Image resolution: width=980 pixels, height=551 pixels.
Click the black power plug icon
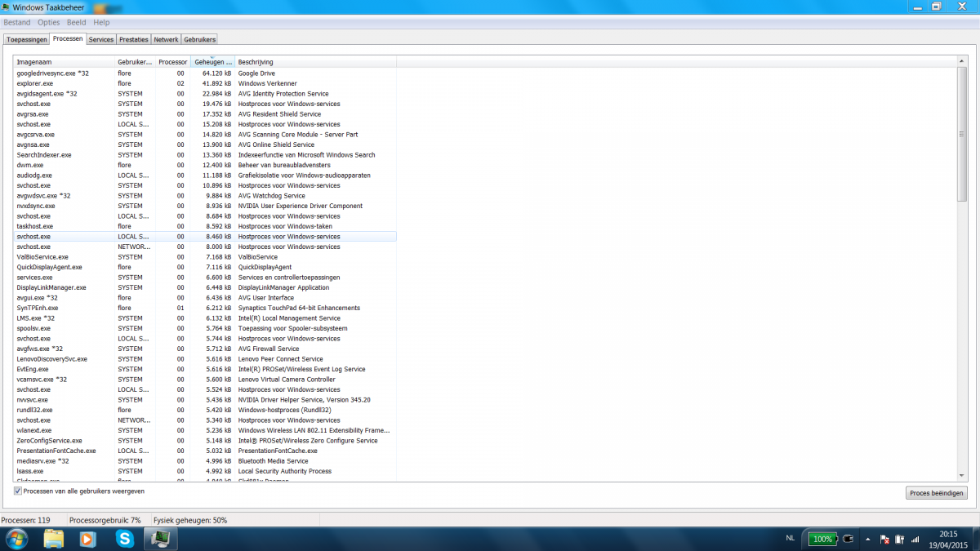tap(849, 539)
